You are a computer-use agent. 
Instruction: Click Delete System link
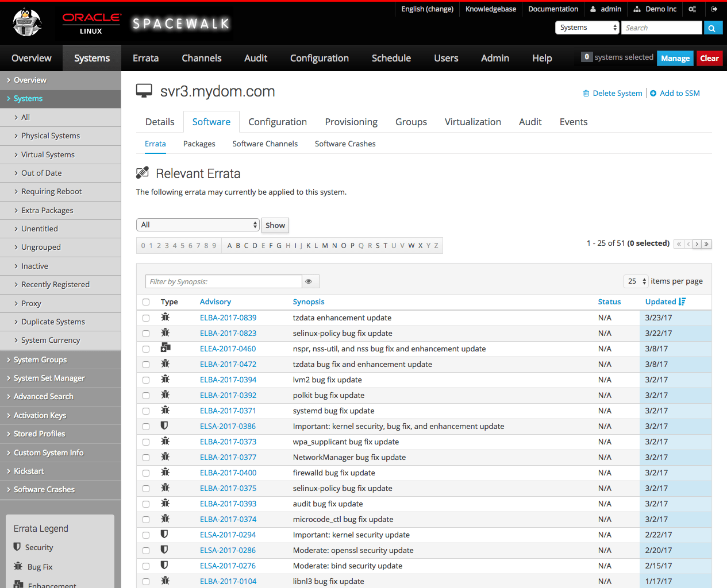pos(613,93)
